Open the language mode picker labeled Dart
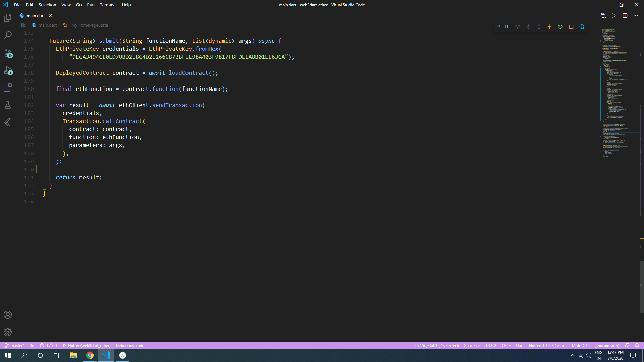 [x=520, y=345]
